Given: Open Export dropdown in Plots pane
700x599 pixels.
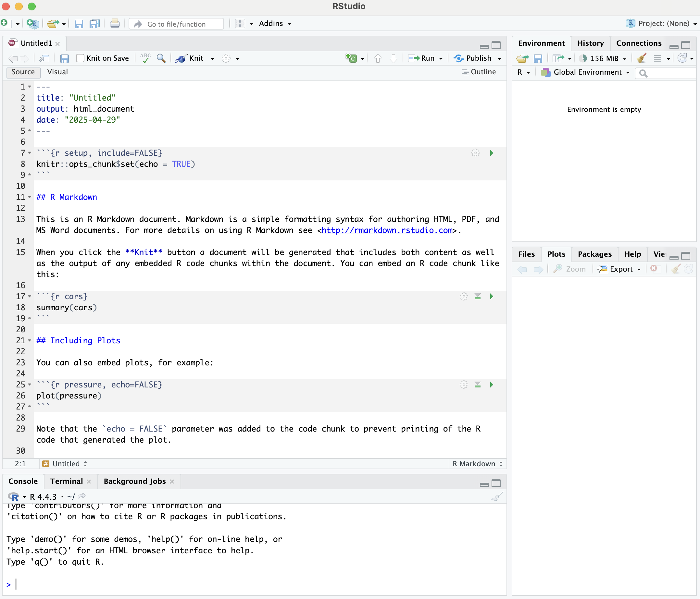Looking at the screenshot, I should click(x=619, y=269).
